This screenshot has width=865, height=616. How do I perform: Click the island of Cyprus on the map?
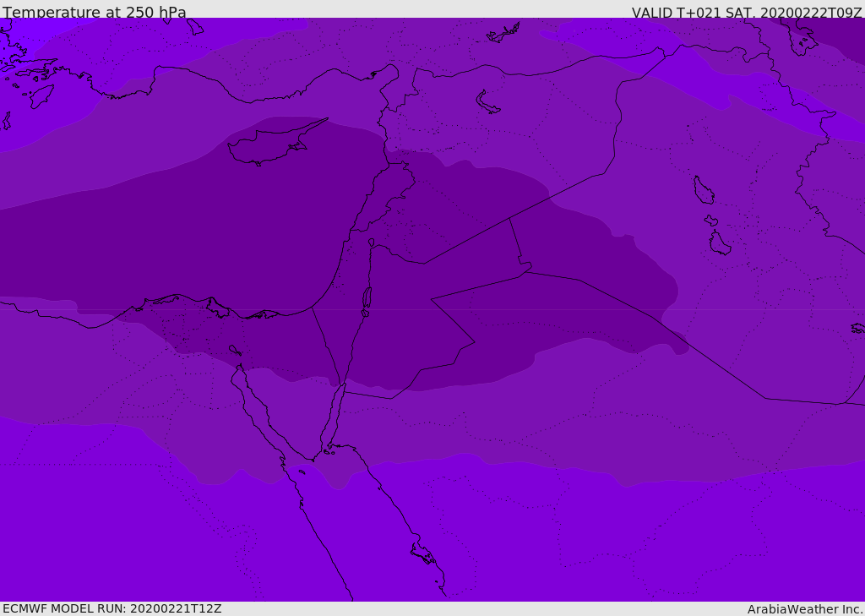tap(271, 144)
